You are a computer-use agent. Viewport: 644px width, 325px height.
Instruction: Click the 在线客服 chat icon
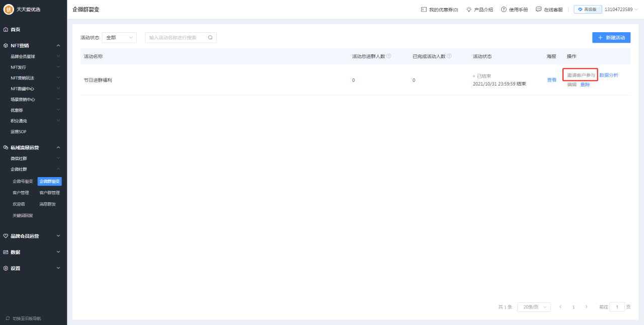(539, 10)
